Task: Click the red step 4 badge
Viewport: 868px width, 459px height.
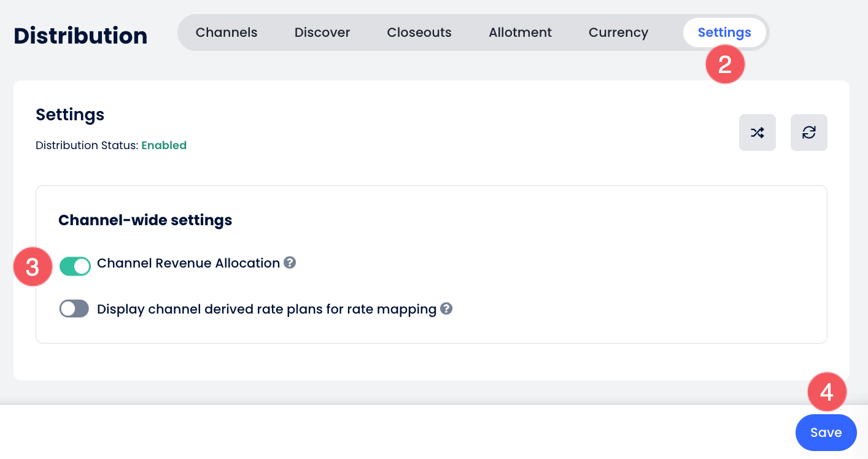Action: tap(827, 392)
